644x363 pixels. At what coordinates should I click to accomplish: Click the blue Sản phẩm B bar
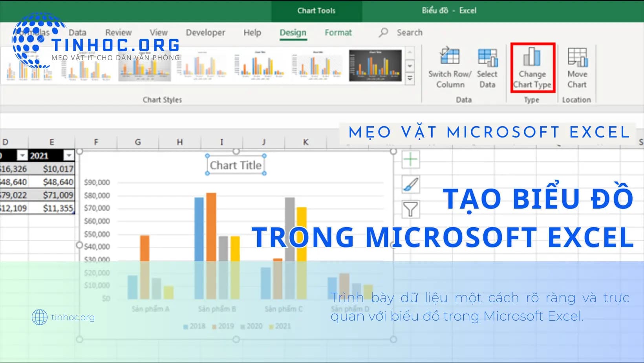199,248
